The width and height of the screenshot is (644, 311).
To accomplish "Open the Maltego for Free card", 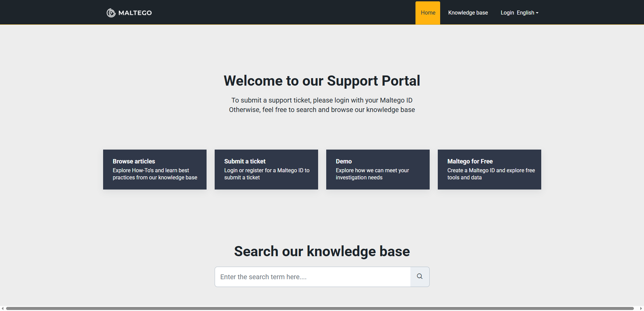I will pos(490,170).
